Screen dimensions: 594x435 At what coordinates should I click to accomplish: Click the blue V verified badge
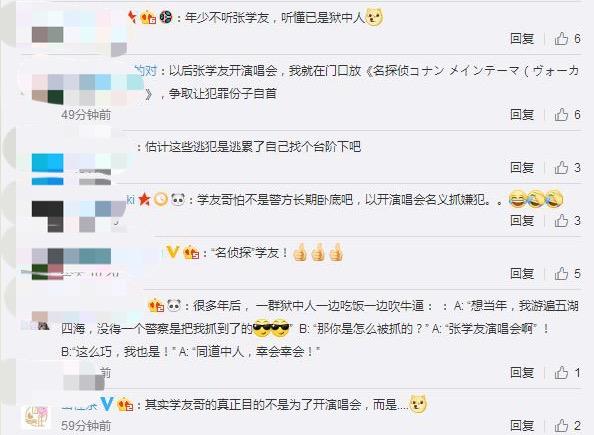pyautogui.click(x=107, y=404)
